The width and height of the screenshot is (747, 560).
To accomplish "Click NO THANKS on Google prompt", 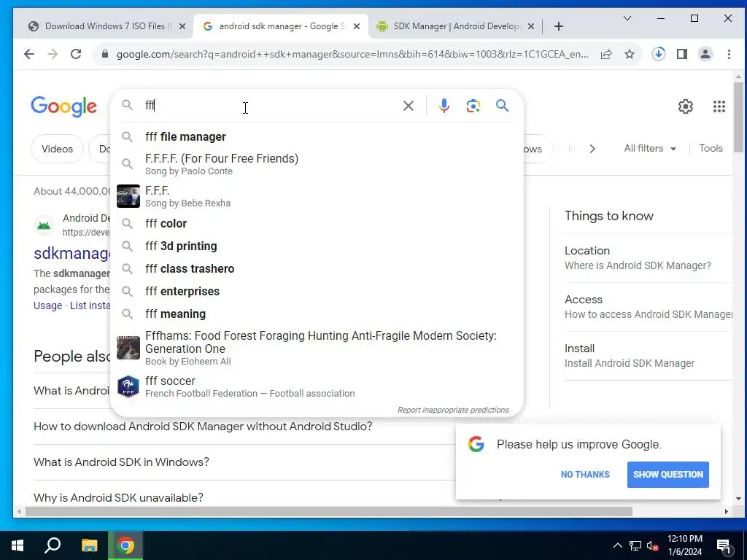I will click(585, 474).
